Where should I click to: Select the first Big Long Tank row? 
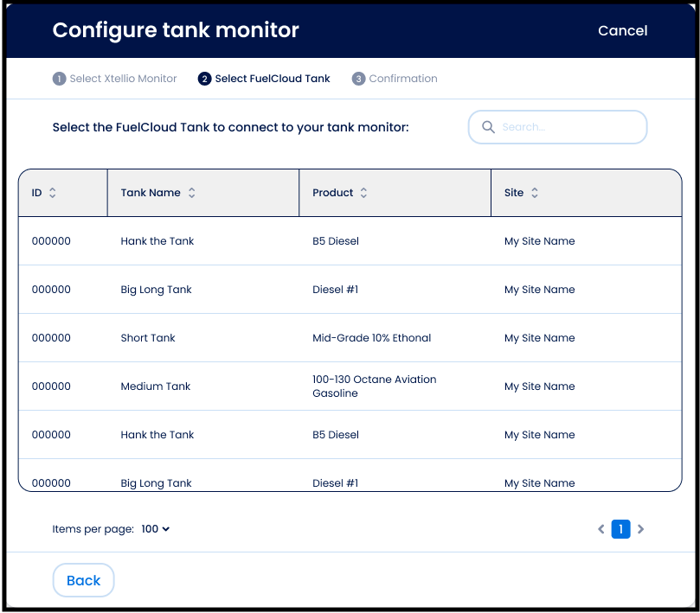pyautogui.click(x=157, y=290)
